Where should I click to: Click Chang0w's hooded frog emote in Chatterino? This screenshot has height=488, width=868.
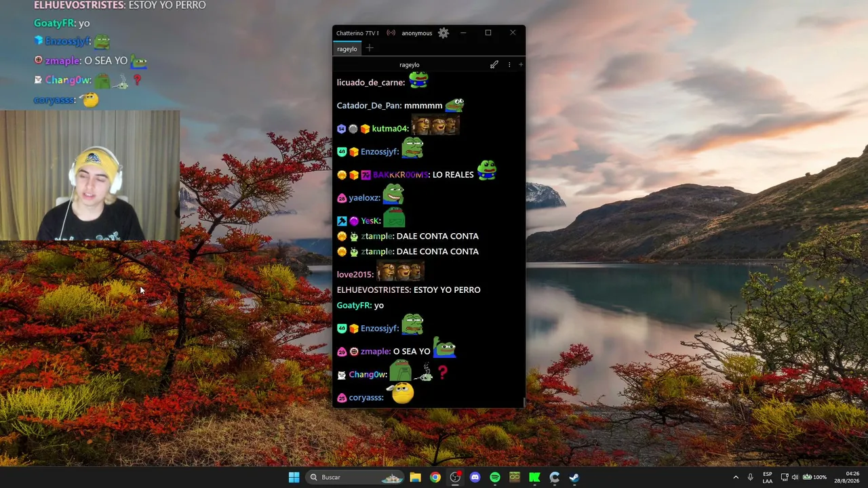(400, 371)
